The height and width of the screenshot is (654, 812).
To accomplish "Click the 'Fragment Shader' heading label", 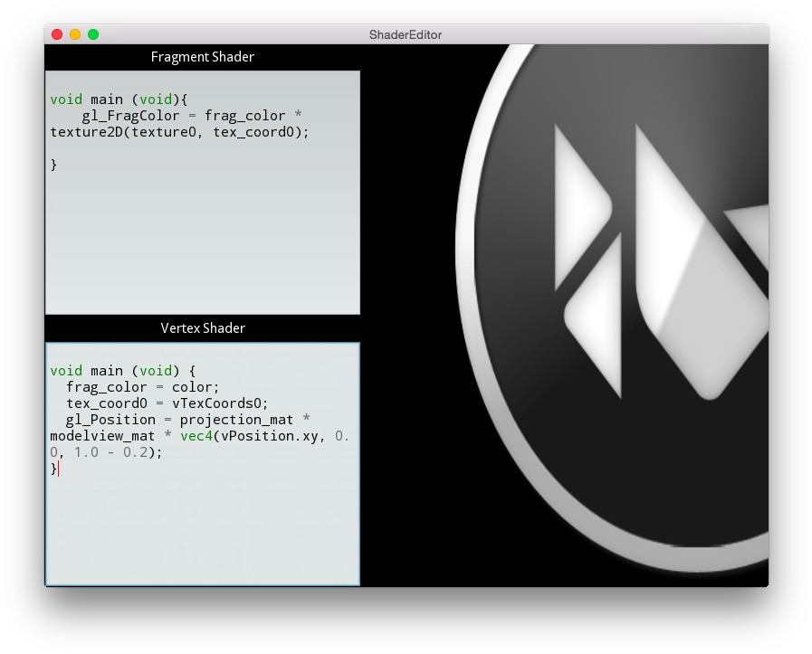I will click(x=203, y=57).
